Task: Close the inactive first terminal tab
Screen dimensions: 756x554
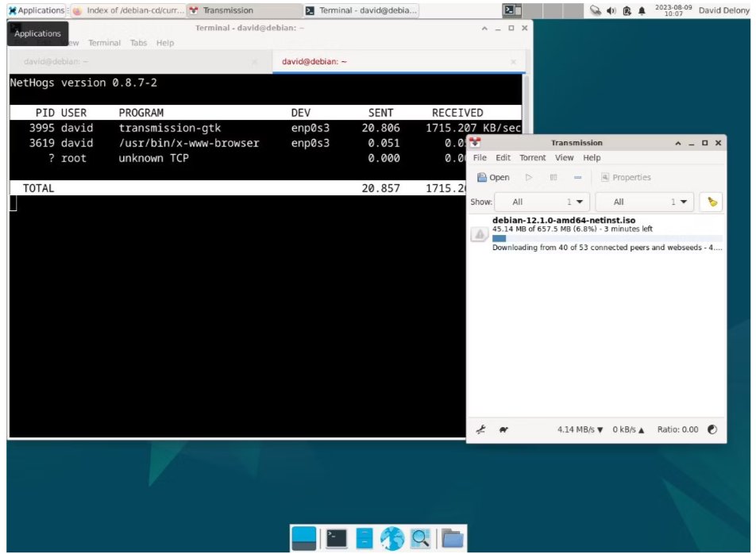Action: coord(254,62)
